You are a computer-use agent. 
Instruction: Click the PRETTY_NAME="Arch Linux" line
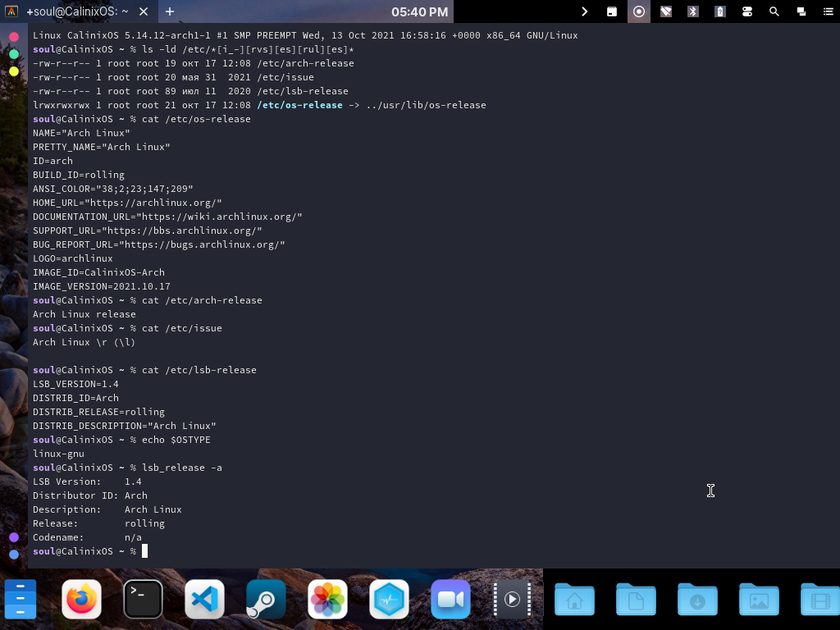[x=101, y=147]
